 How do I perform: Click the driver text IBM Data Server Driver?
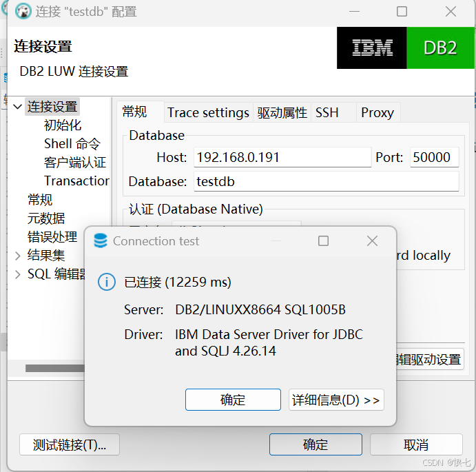coord(269,342)
